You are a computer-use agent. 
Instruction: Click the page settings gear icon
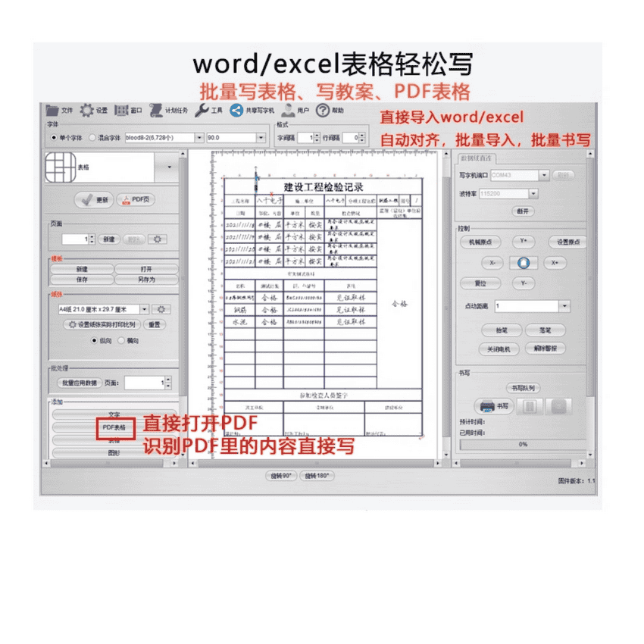click(158, 239)
